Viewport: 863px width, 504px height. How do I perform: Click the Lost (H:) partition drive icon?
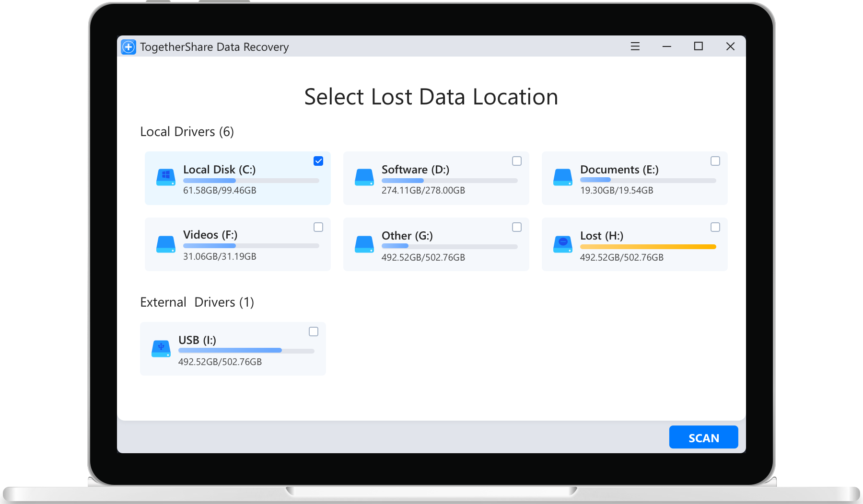pyautogui.click(x=563, y=244)
